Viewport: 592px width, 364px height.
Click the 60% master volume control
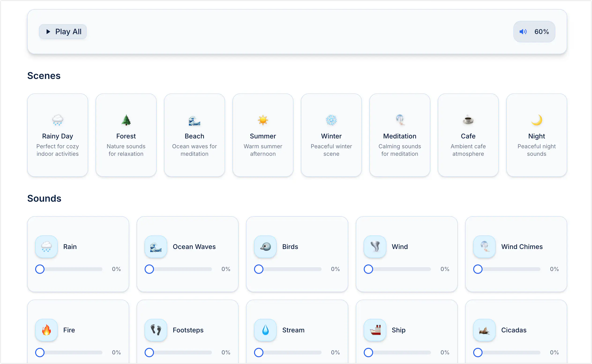[x=541, y=32]
